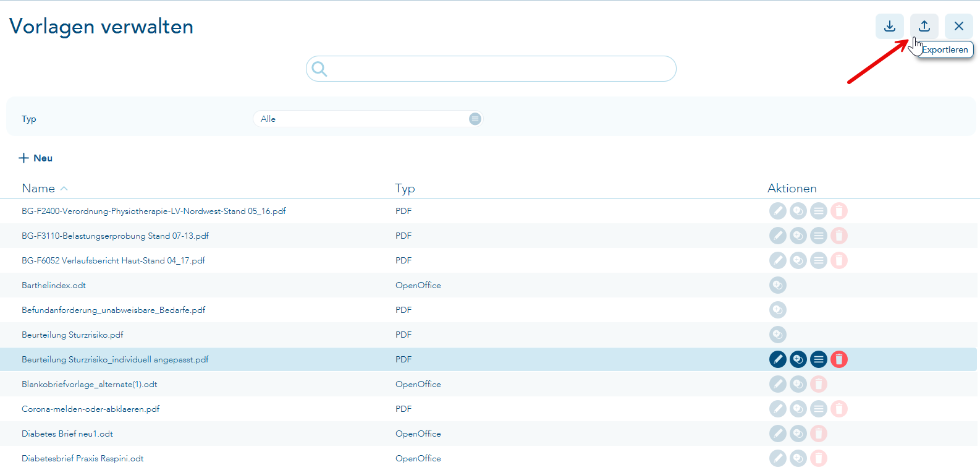
Task: Open the Typ filter dropdown showing Alle
Action: pos(368,119)
